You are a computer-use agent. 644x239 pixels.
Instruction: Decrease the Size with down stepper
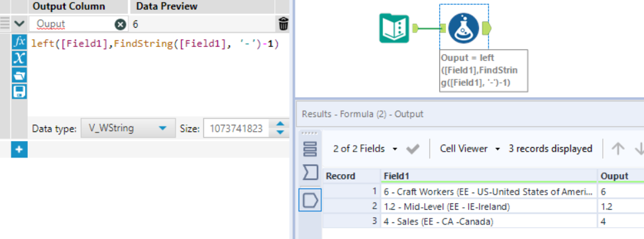[x=280, y=132]
